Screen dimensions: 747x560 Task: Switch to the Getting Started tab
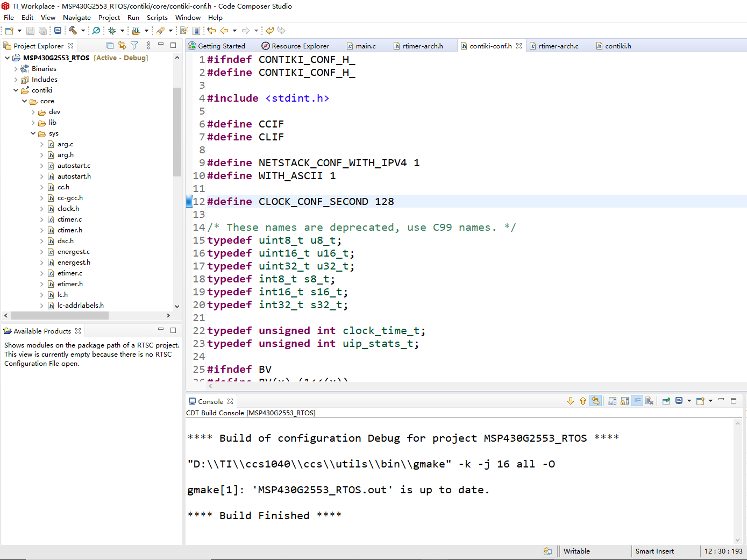[217, 46]
